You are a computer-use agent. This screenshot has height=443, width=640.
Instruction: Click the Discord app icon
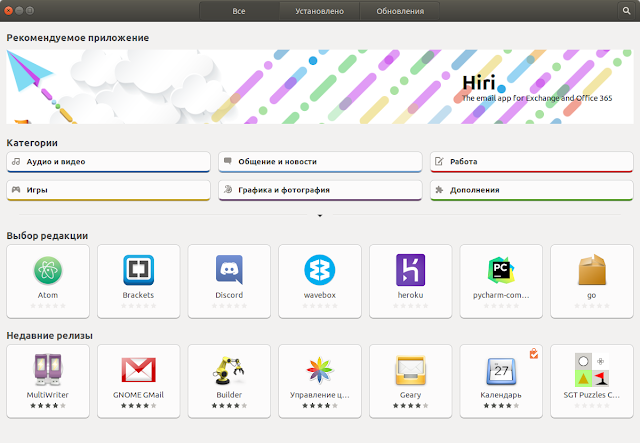tap(229, 270)
